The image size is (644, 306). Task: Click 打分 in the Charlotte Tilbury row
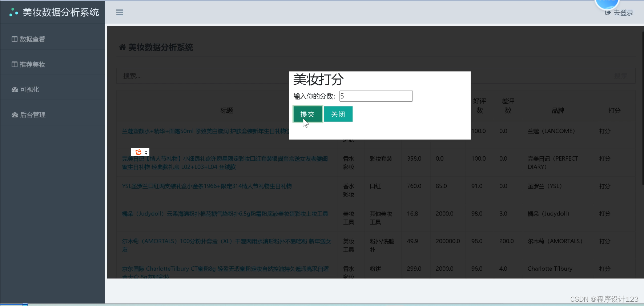coord(605,269)
